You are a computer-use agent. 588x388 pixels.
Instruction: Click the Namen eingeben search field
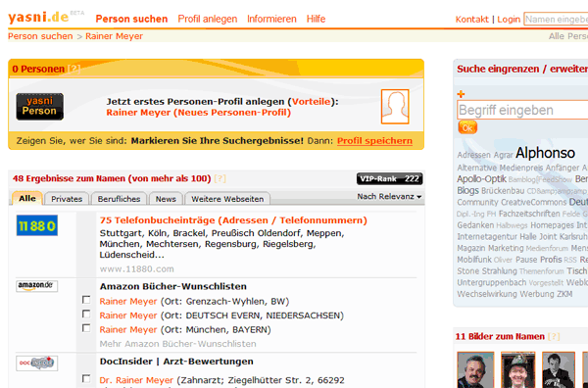(x=556, y=19)
